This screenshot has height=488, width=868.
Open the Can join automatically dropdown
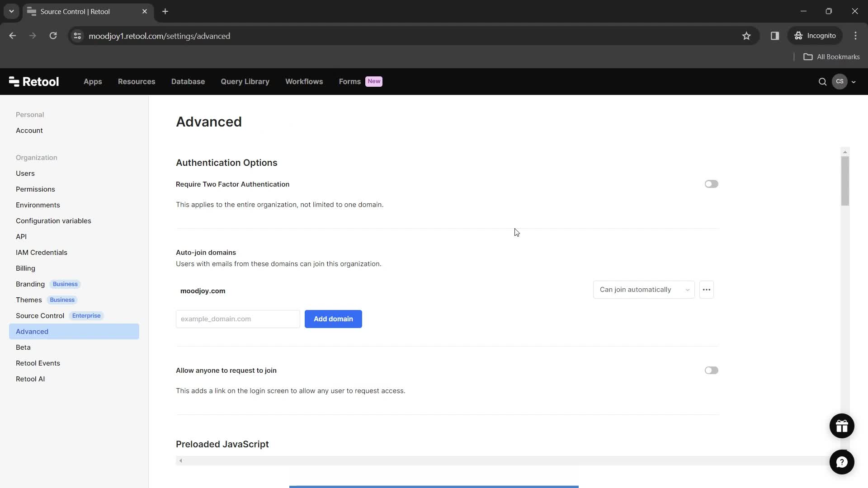tap(643, 290)
